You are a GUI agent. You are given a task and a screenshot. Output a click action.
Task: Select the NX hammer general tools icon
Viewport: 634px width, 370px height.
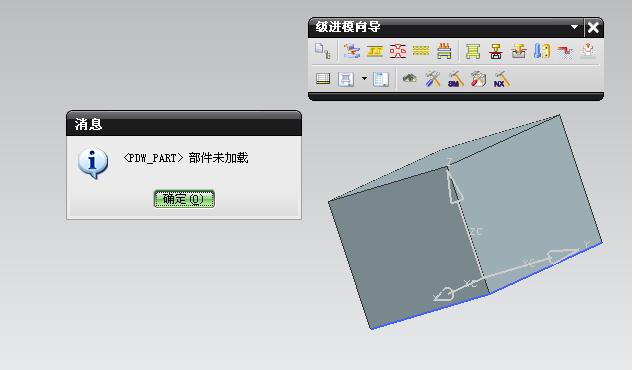pyautogui.click(x=501, y=79)
